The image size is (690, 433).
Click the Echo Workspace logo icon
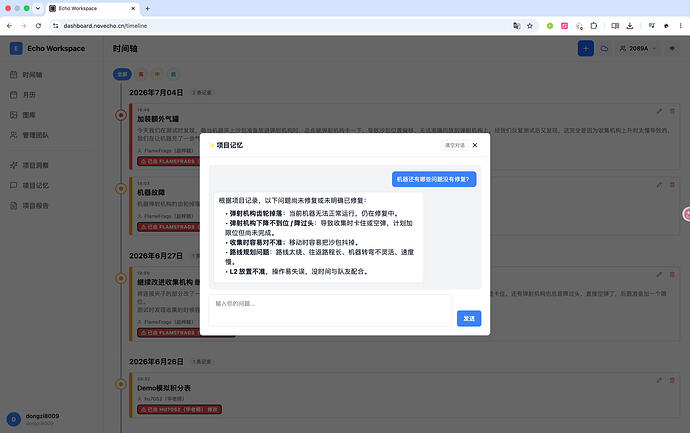point(16,48)
